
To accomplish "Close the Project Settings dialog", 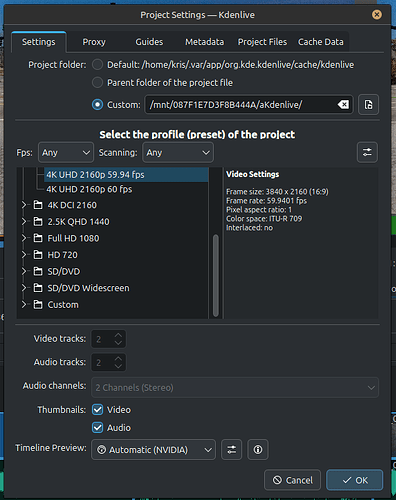I will click(x=377, y=15).
